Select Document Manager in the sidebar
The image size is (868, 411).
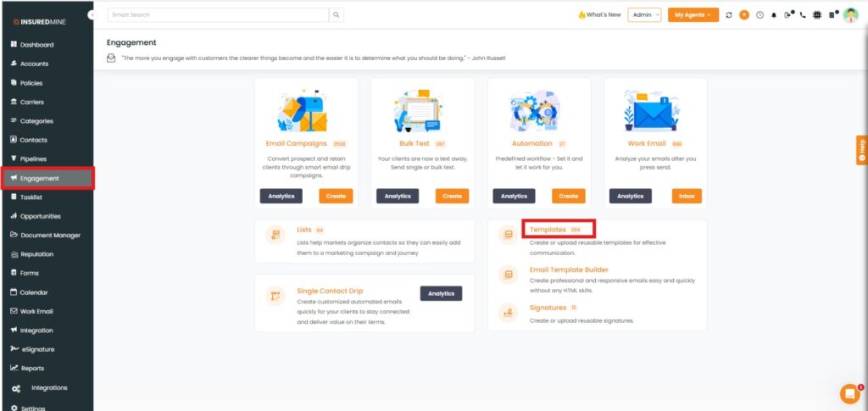pyautogui.click(x=50, y=235)
